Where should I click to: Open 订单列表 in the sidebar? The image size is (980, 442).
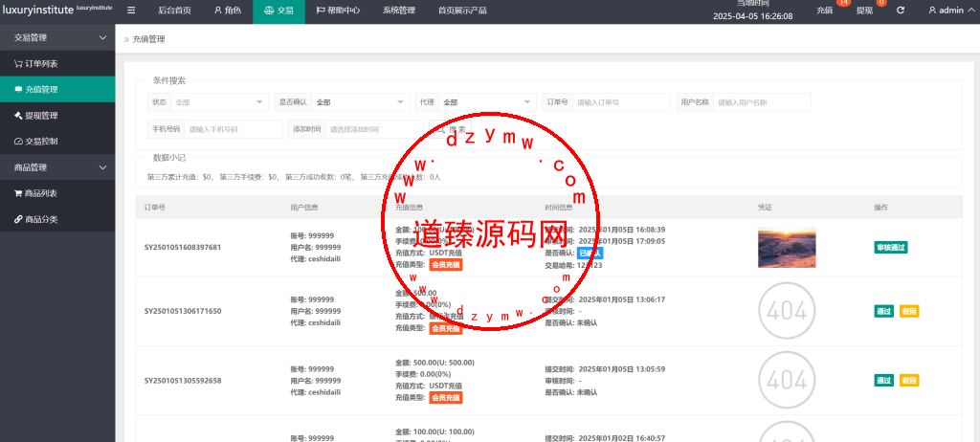[57, 64]
